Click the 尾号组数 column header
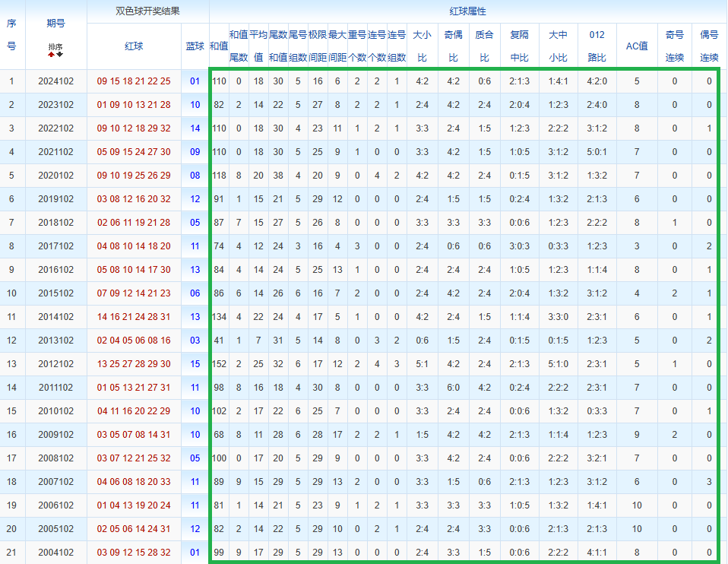The image size is (728, 564). coord(298,46)
